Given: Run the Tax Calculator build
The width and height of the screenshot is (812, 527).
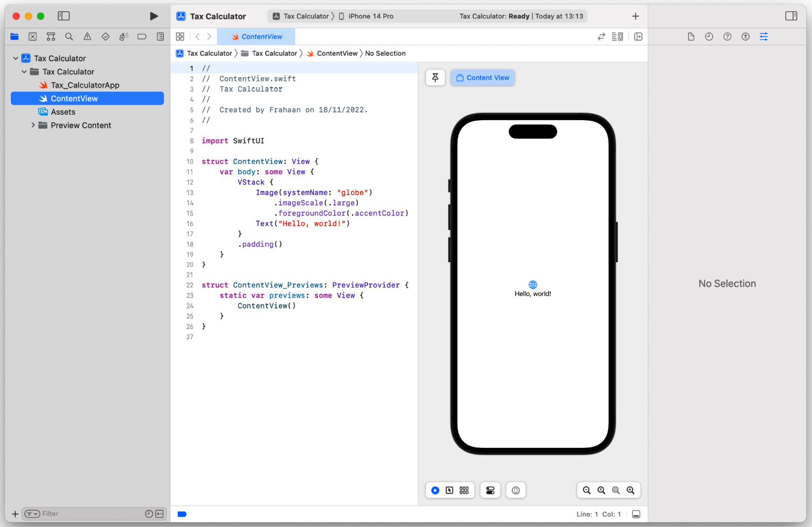Looking at the screenshot, I should (154, 16).
